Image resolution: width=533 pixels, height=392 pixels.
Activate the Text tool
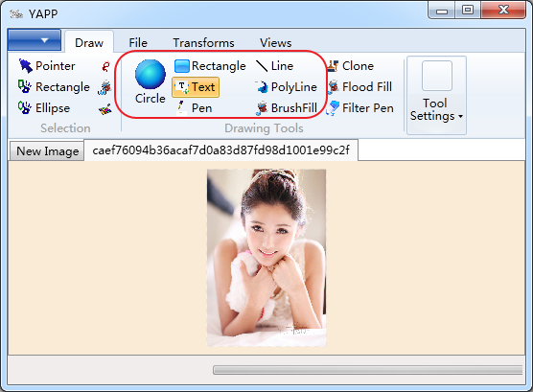point(196,87)
